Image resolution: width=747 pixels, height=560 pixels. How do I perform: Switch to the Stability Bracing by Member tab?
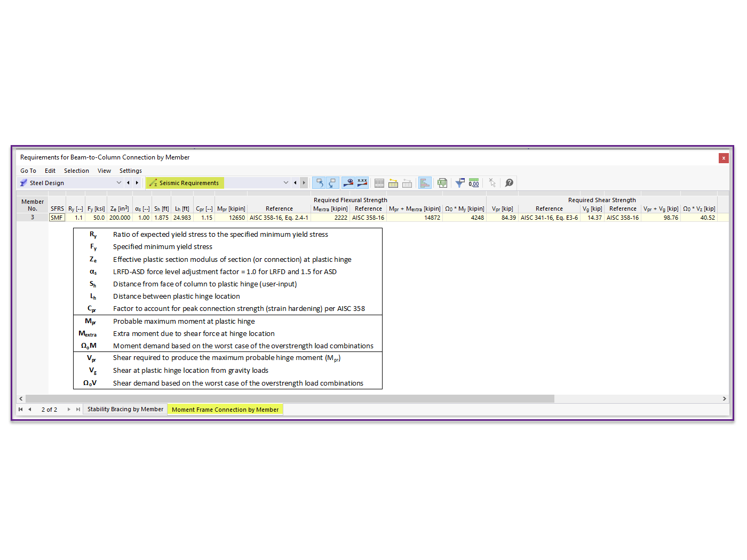[125, 409]
